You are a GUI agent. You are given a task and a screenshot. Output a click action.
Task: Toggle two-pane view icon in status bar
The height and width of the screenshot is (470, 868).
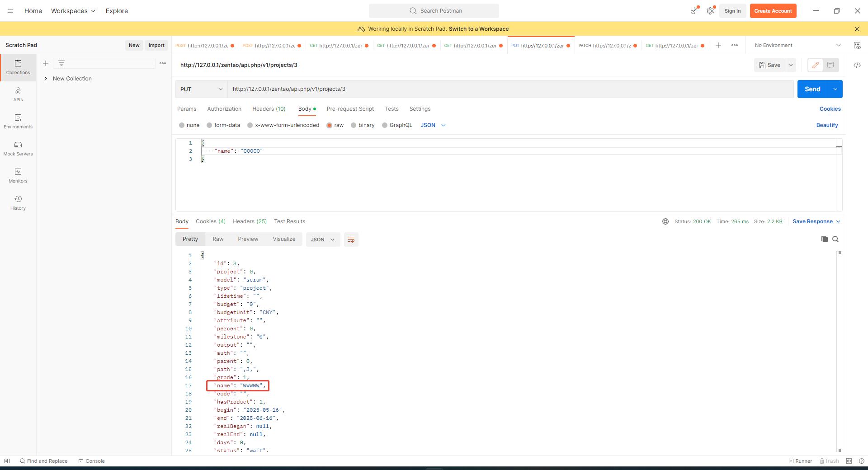point(849,461)
